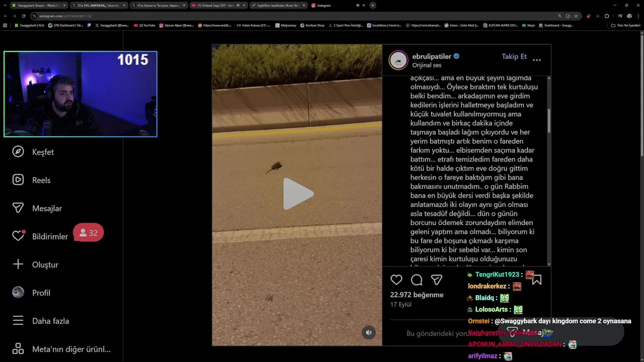Click ebrulipatiler profile avatar
The width and height of the screenshot is (644, 362).
398,60
